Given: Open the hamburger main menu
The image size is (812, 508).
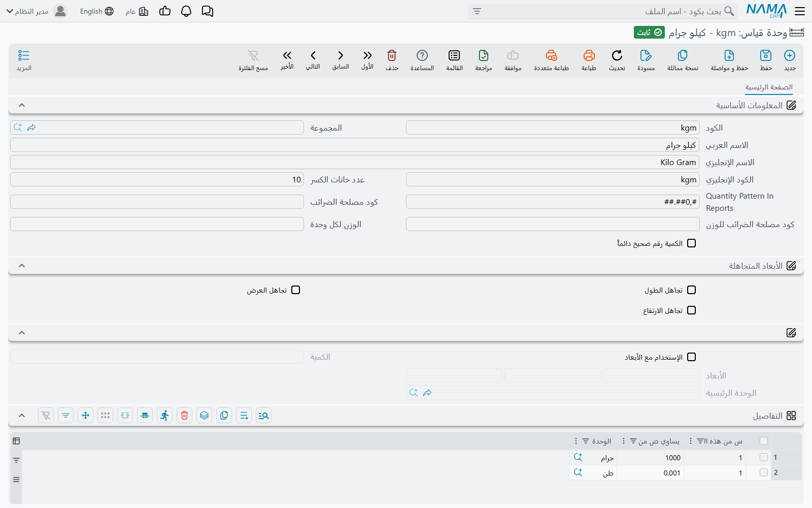Looking at the screenshot, I should tap(800, 11).
